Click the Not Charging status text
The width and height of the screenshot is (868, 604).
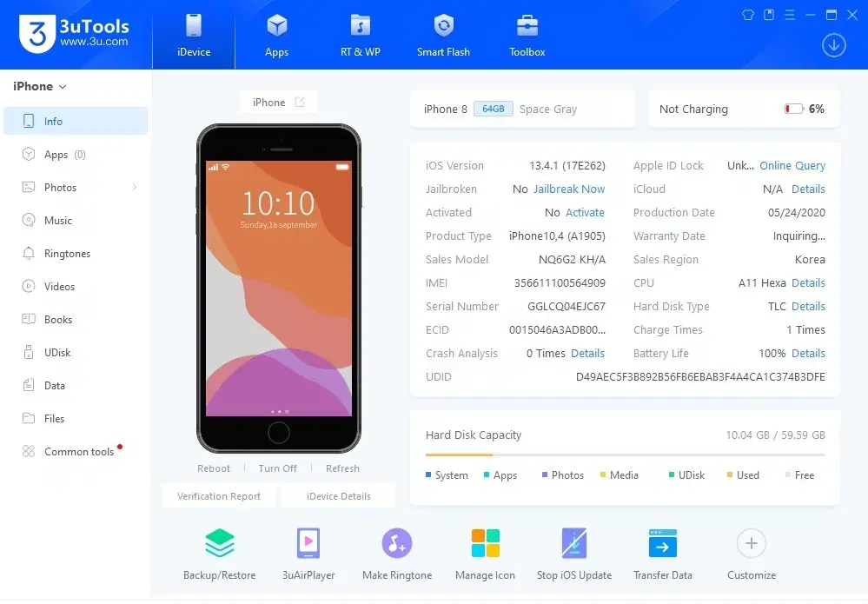(x=693, y=109)
